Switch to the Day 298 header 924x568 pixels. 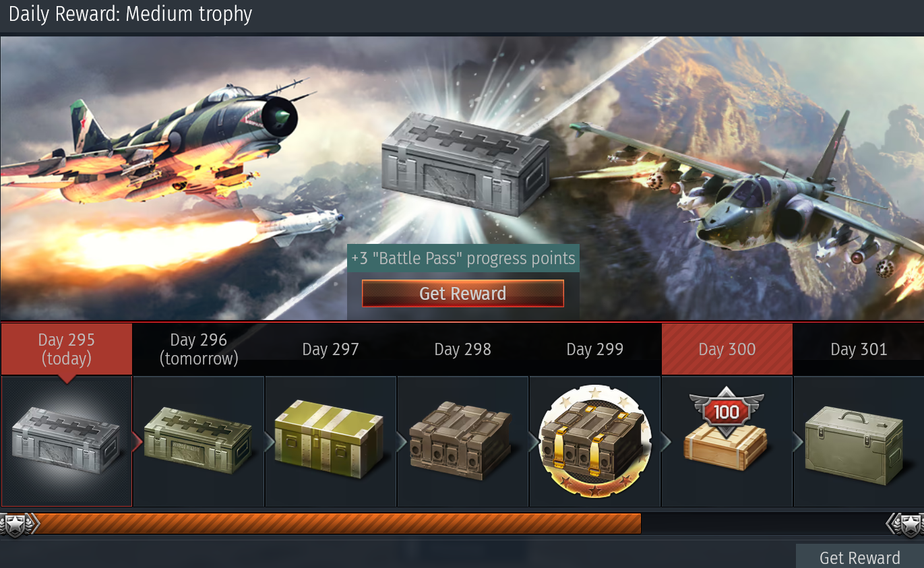[462, 349]
